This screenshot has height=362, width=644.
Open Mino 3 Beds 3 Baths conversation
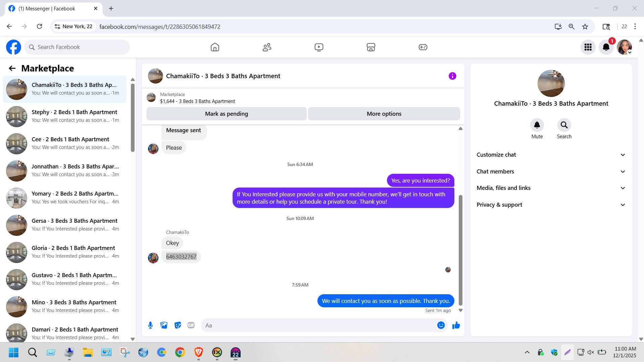65,307
